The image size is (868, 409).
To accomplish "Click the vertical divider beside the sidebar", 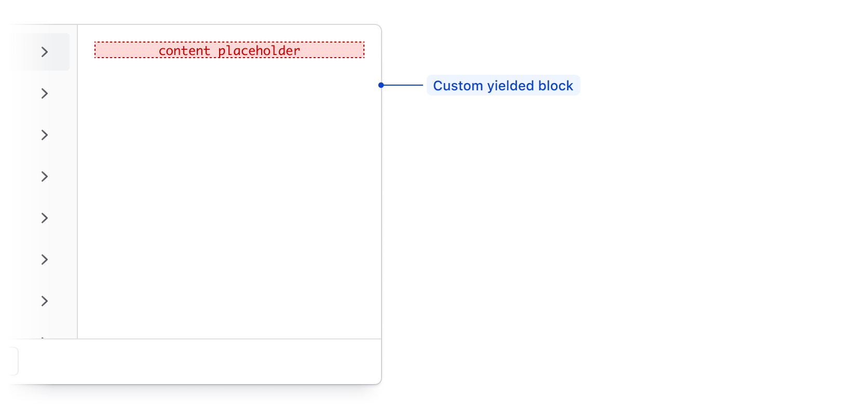I will 77,182.
